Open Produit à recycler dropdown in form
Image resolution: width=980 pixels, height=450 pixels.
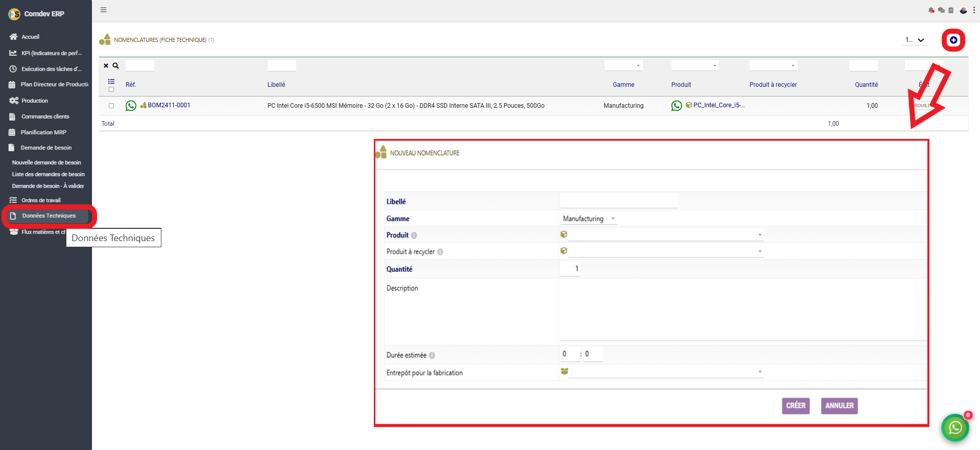tap(666, 251)
